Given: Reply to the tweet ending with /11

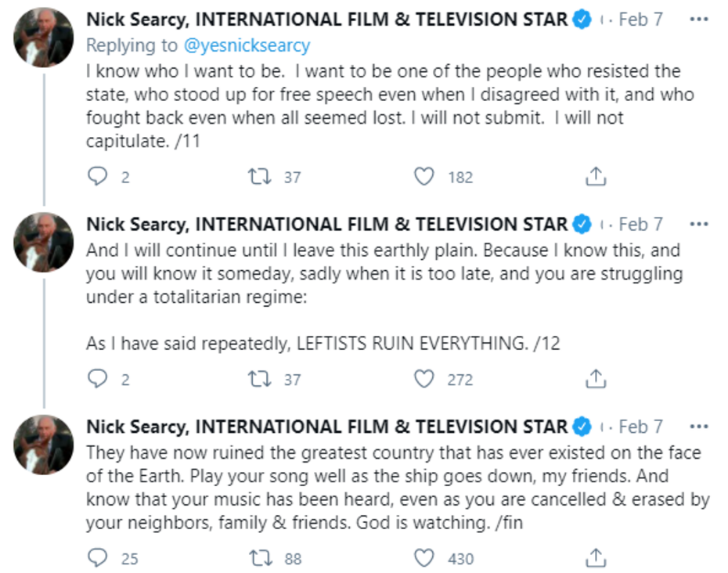Looking at the screenshot, I should click(97, 177).
